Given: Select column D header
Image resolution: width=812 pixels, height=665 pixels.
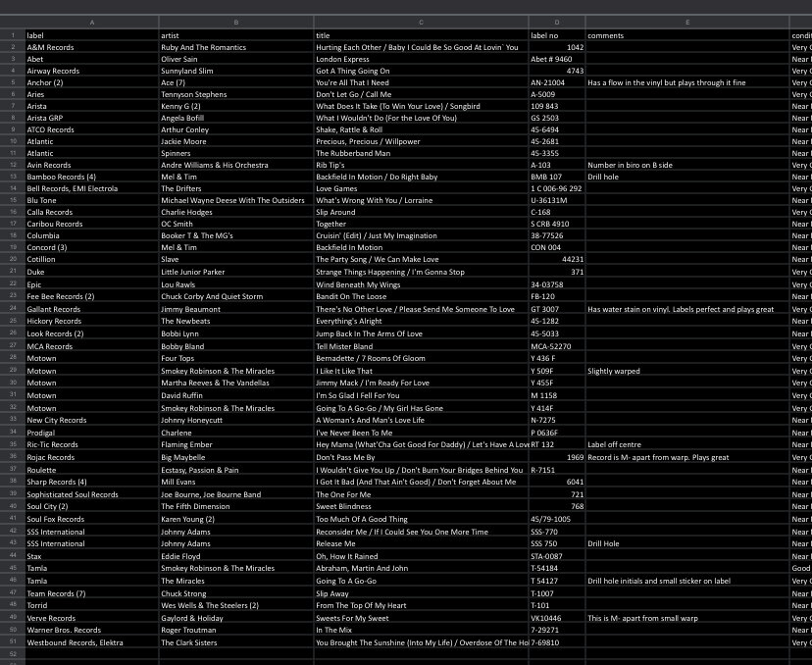Looking at the screenshot, I should (557, 23).
